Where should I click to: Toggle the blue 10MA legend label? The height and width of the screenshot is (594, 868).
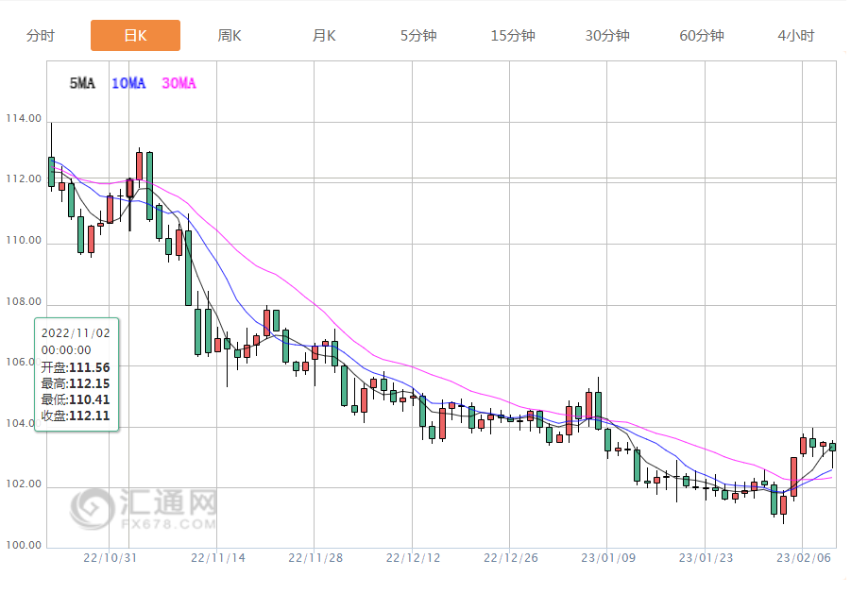(128, 83)
